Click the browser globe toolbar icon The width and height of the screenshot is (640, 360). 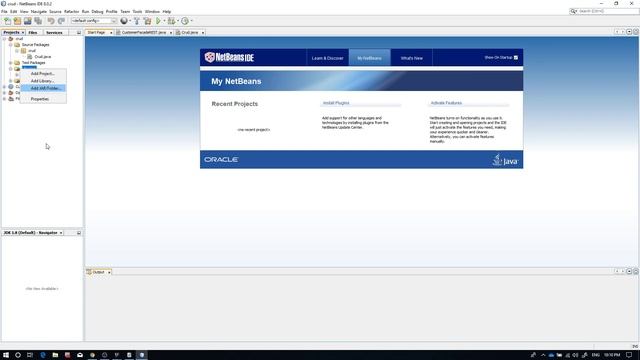[x=124, y=21]
